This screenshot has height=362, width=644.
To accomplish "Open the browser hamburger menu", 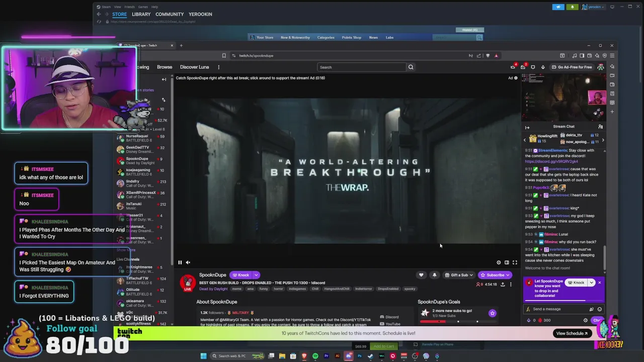I will (612, 55).
